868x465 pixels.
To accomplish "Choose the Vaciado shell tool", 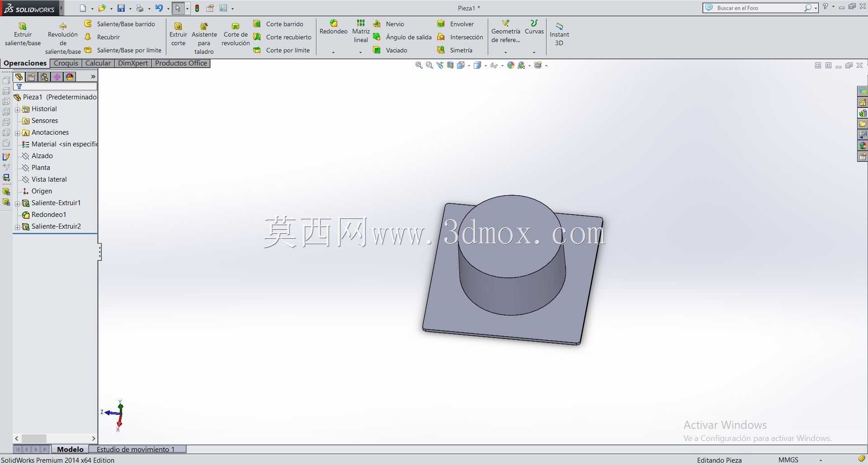I will 390,50.
